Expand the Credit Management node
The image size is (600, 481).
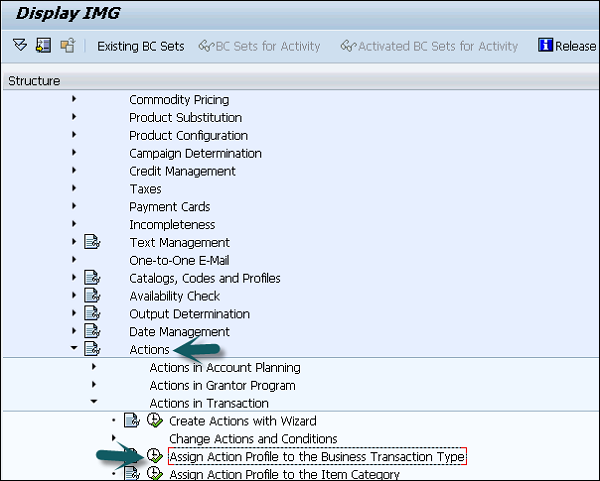(x=74, y=171)
